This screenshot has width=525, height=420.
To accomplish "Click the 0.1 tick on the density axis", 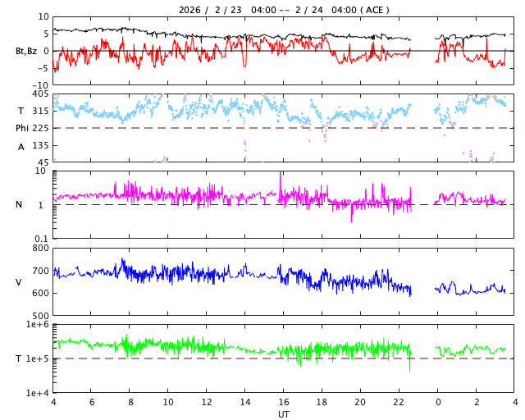I will (40, 239).
